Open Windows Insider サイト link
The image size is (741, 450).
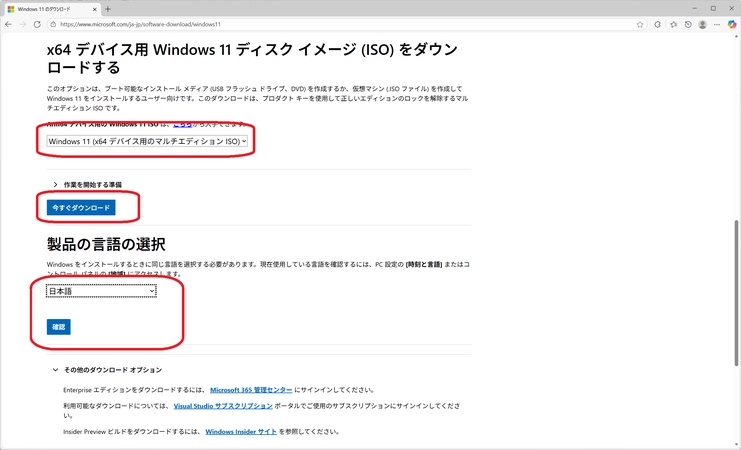tap(241, 432)
